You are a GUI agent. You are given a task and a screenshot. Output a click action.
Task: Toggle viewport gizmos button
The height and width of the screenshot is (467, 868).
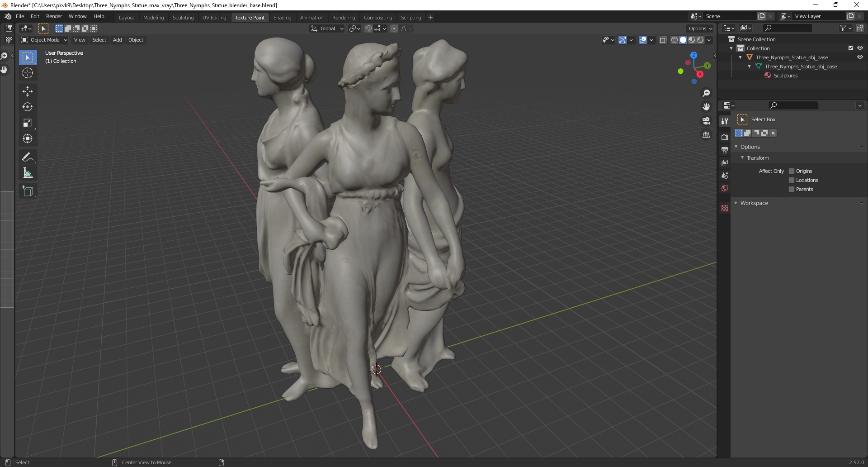(623, 40)
